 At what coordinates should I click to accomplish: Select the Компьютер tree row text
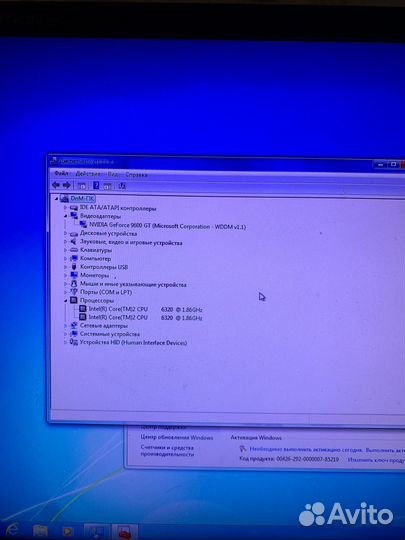click(95, 258)
